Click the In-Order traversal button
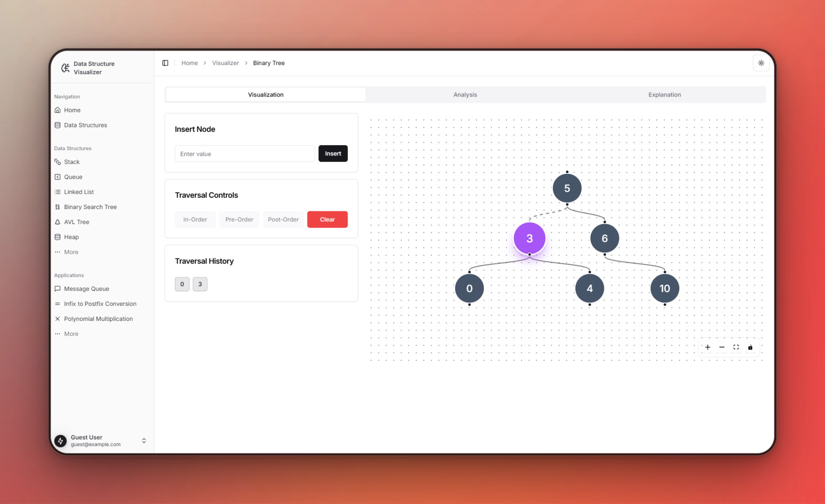 coord(195,219)
